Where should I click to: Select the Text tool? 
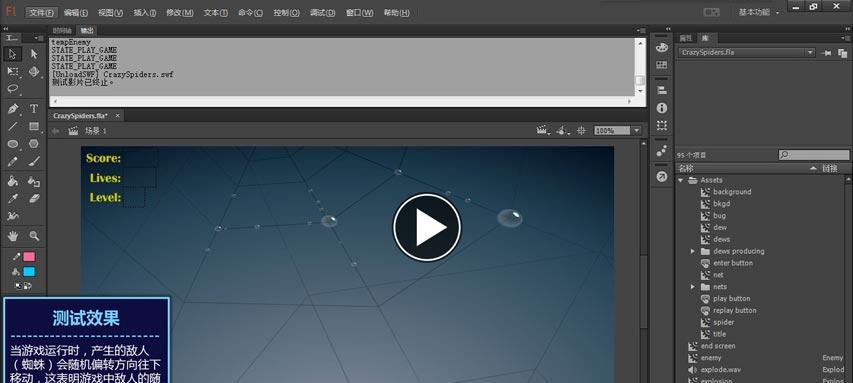34,108
